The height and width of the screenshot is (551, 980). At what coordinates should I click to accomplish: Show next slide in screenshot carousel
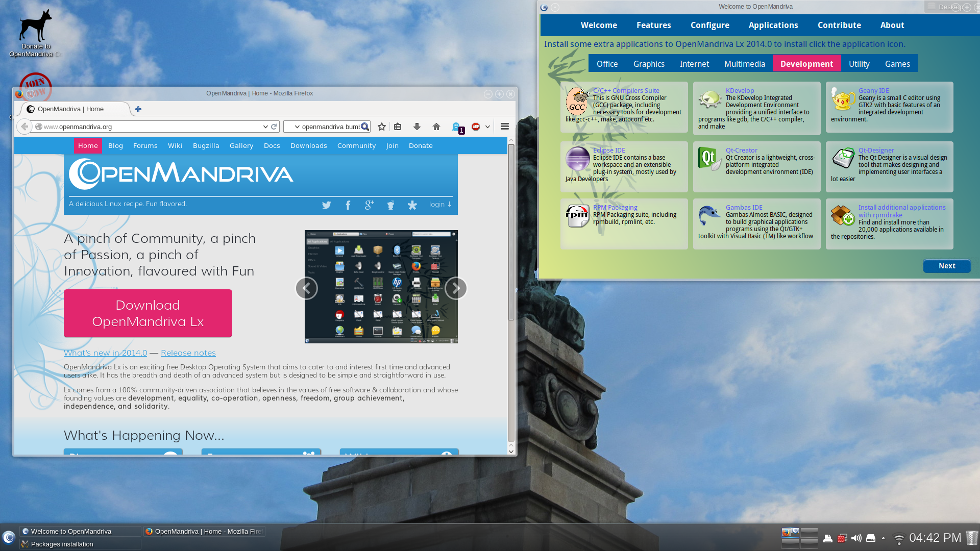click(456, 288)
